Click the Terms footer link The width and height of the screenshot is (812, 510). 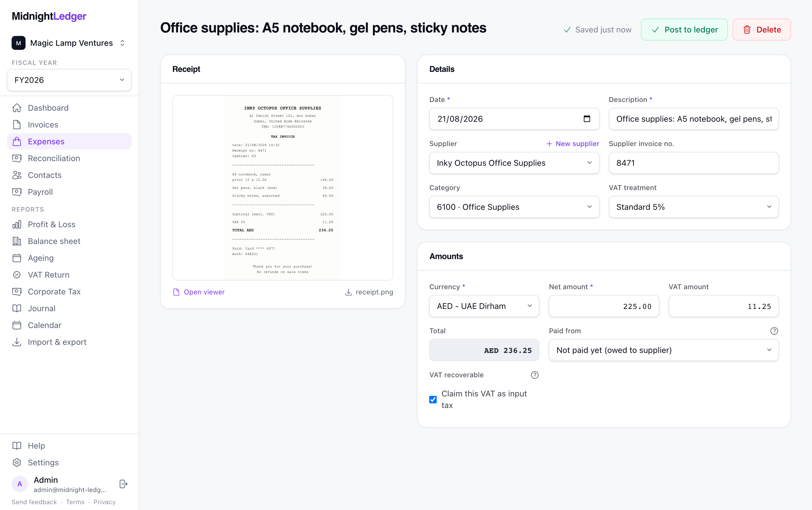coord(75,502)
